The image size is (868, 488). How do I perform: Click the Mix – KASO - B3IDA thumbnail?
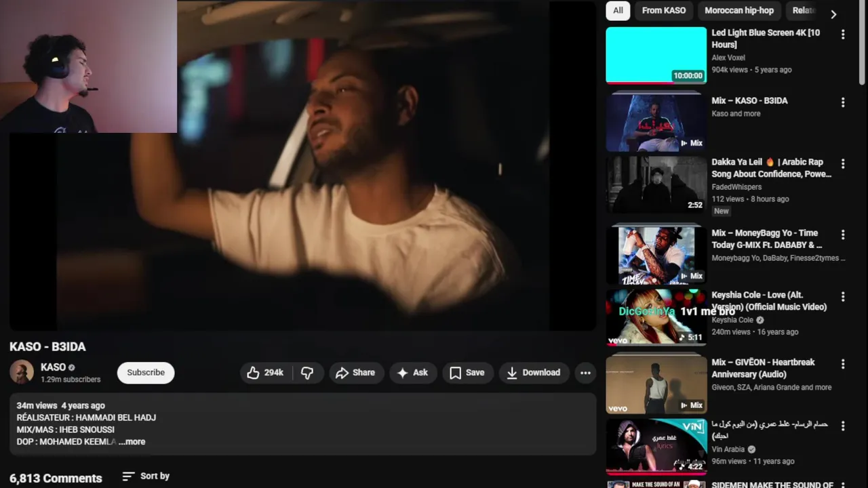click(x=656, y=123)
